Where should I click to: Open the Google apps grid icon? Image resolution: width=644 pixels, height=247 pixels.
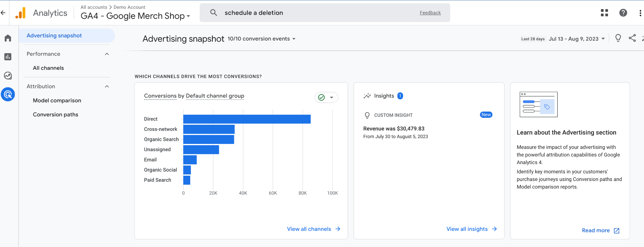click(x=604, y=13)
